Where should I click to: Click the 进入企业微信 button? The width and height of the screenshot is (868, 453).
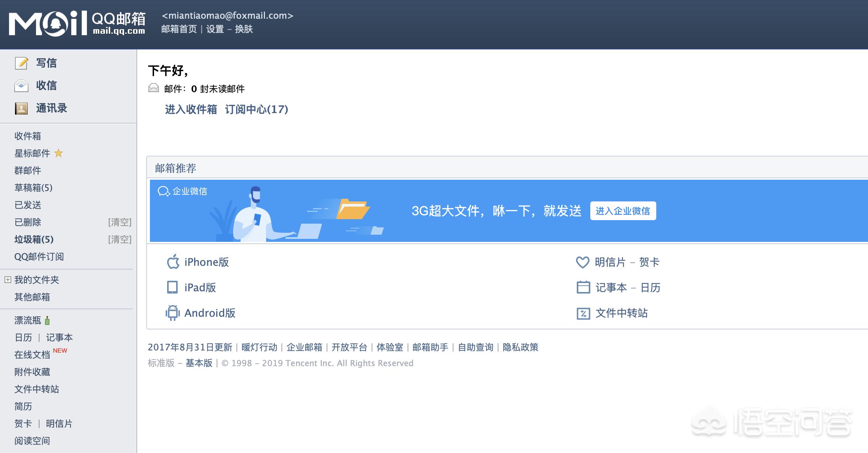pyautogui.click(x=623, y=211)
